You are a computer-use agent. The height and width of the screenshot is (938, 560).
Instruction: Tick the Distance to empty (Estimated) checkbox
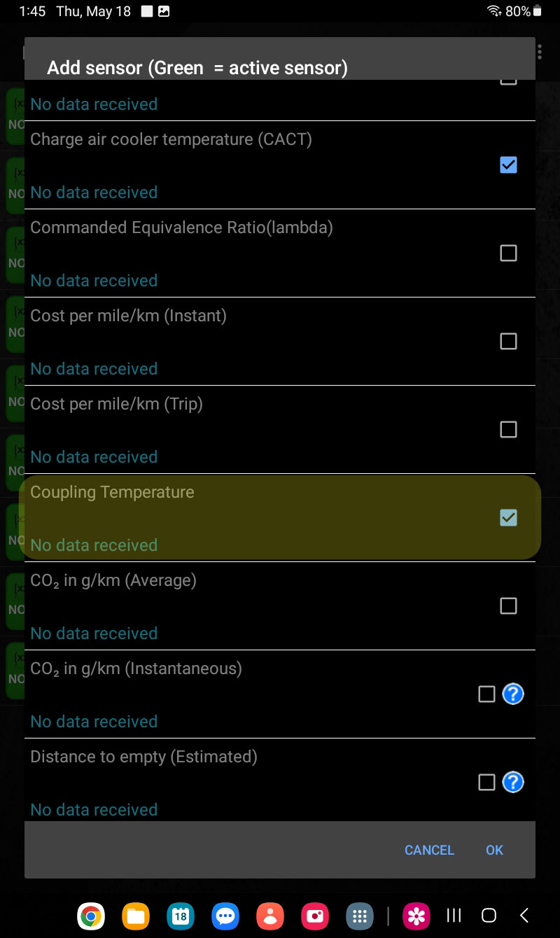(x=486, y=783)
